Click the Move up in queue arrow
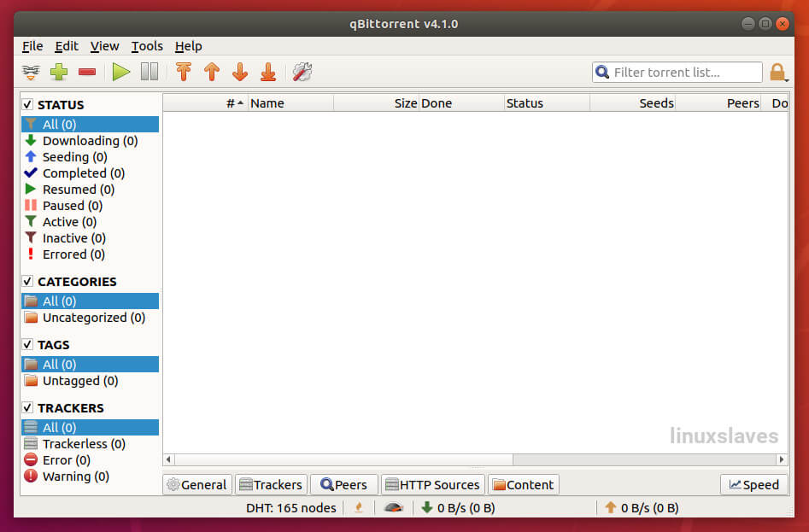Viewport: 809px width, 532px height. click(212, 73)
